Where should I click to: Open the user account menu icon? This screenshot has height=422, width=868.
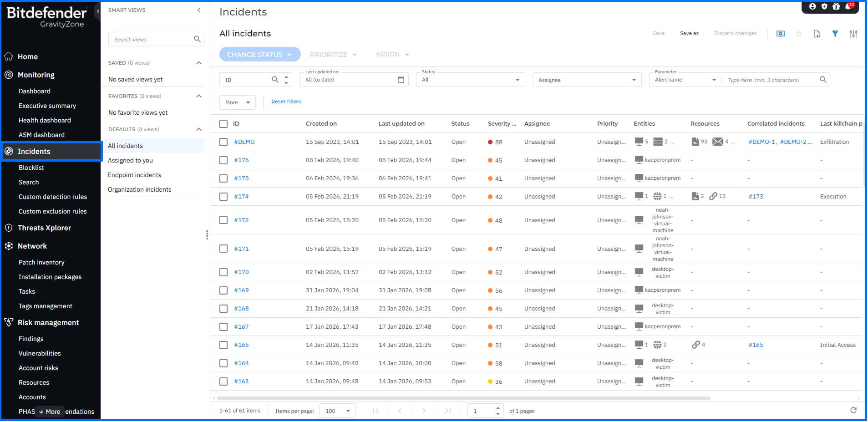pos(812,6)
